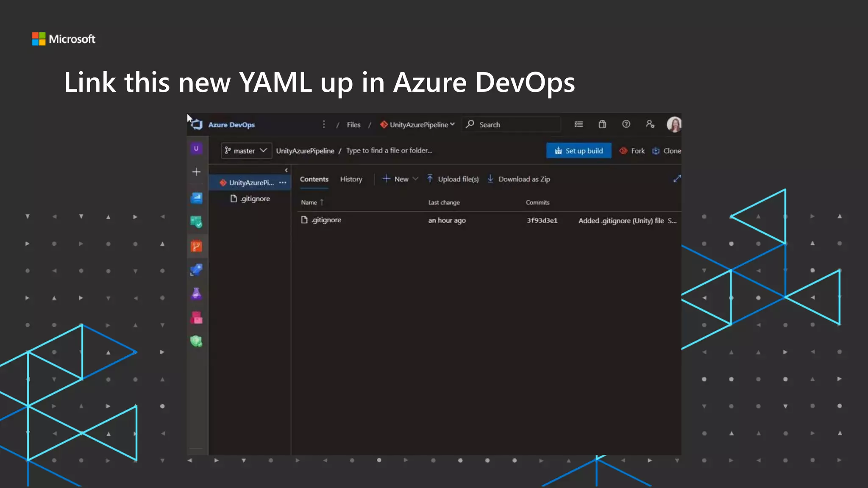The width and height of the screenshot is (868, 488).
Task: Click 'an hour ago' last change cell
Action: click(x=447, y=220)
